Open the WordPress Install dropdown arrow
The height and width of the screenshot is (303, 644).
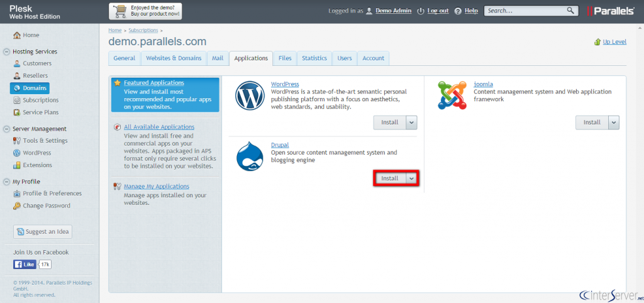411,123
